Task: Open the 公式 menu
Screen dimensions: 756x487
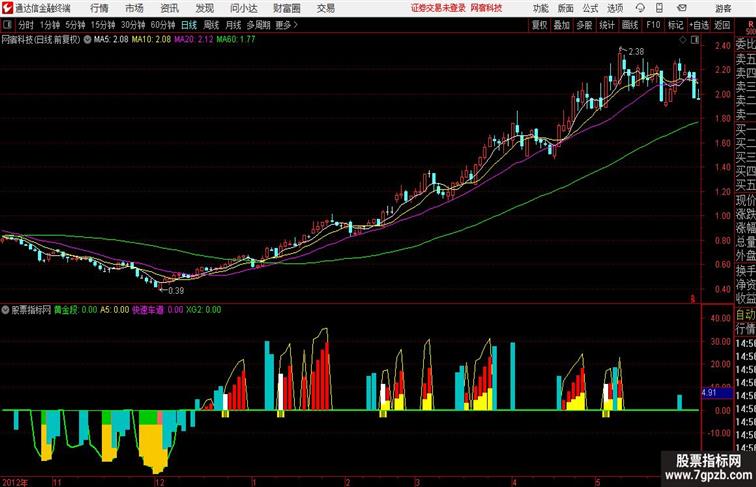Action: (x=590, y=8)
